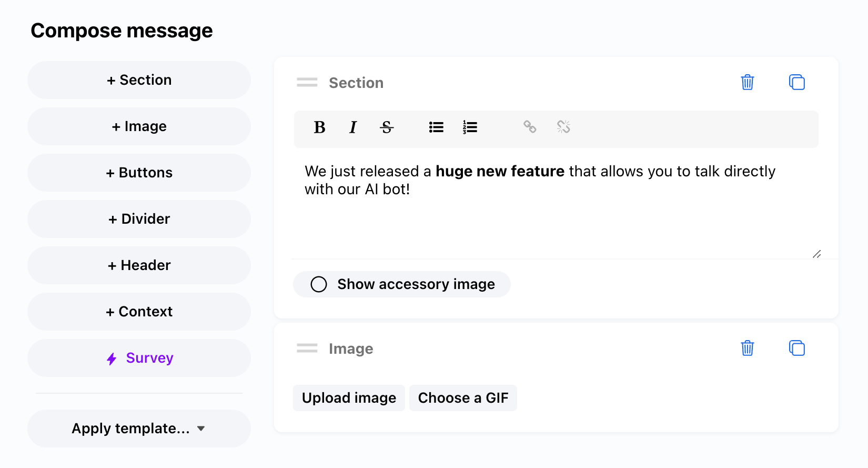Viewport: 868px width, 468px height.
Task: Add a Divider block
Action: pos(139,219)
